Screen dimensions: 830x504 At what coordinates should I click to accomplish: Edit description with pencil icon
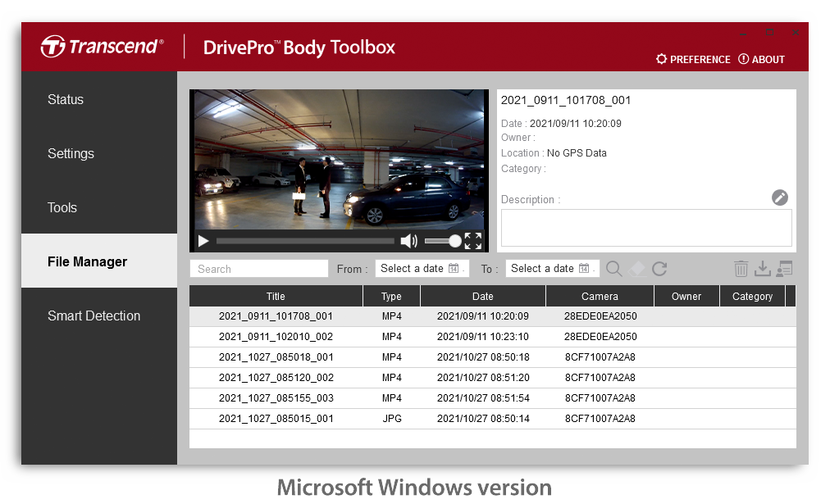click(x=780, y=198)
